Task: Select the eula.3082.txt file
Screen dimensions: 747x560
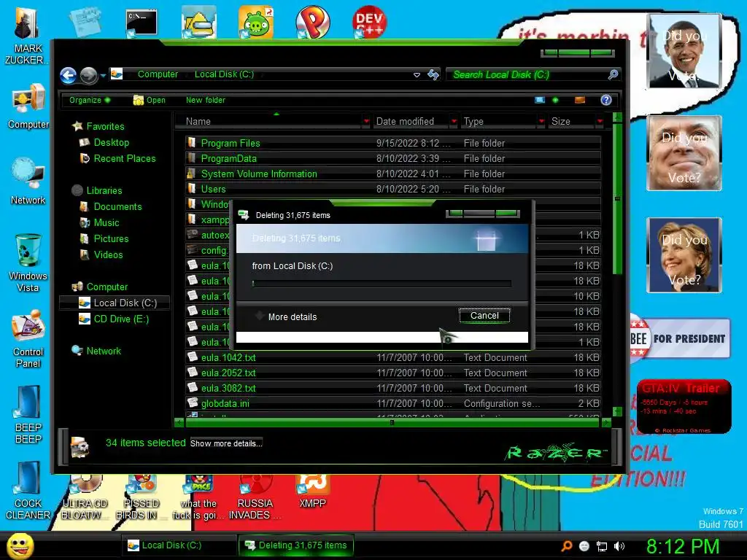Action: tap(393, 388)
